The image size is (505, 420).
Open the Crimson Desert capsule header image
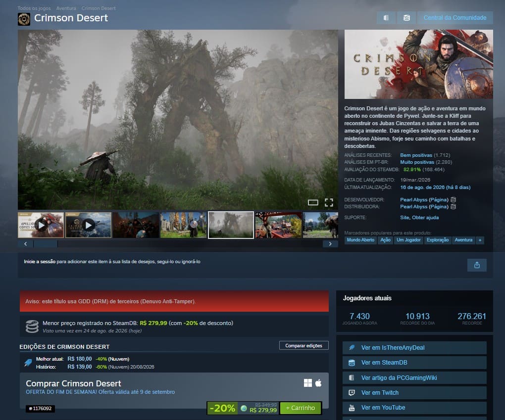point(419,64)
